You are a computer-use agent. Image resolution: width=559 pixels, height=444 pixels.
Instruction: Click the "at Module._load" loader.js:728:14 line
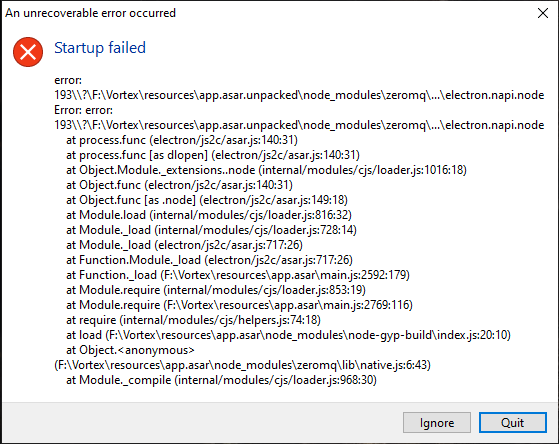(x=211, y=230)
